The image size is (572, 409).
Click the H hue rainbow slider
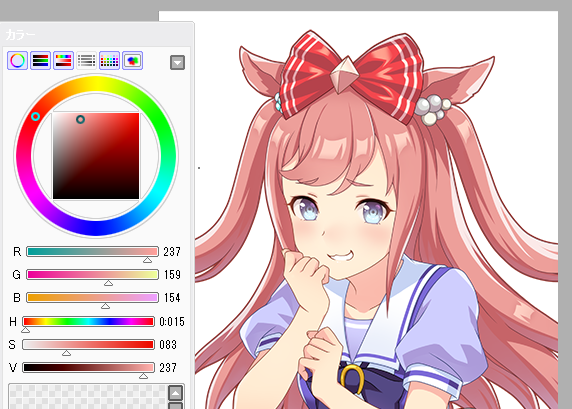88,321
